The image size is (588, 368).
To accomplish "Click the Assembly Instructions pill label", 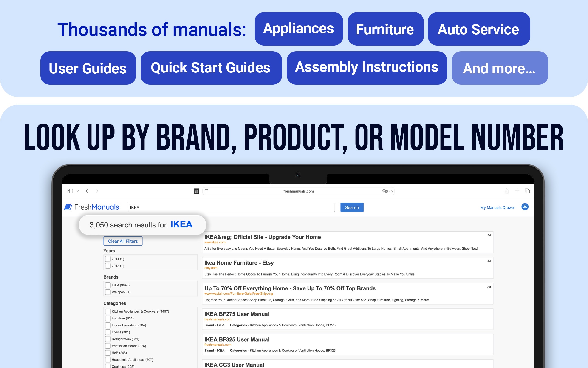I will tap(367, 68).
